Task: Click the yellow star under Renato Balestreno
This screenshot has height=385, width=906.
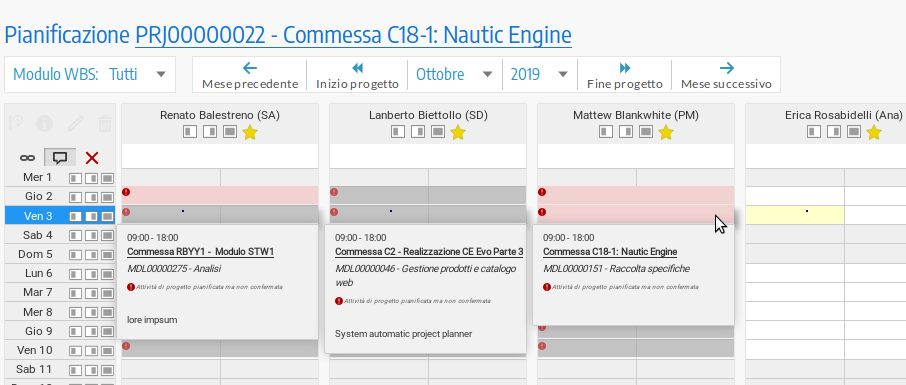Action: click(250, 133)
